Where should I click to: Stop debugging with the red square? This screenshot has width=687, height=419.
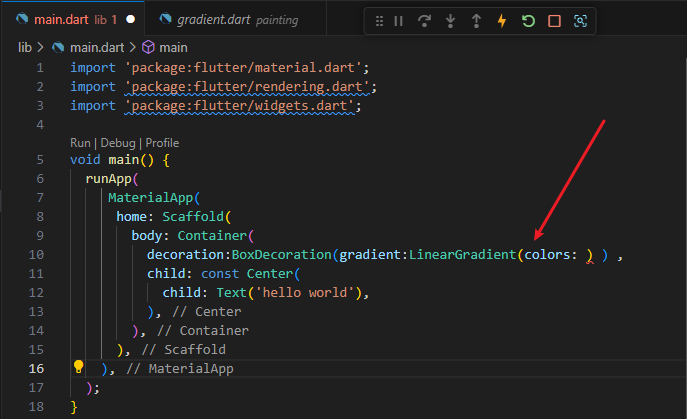[x=554, y=21]
